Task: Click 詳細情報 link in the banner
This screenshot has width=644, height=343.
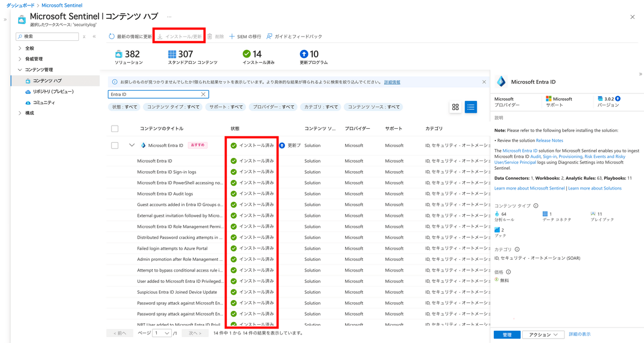Action: coord(392,82)
